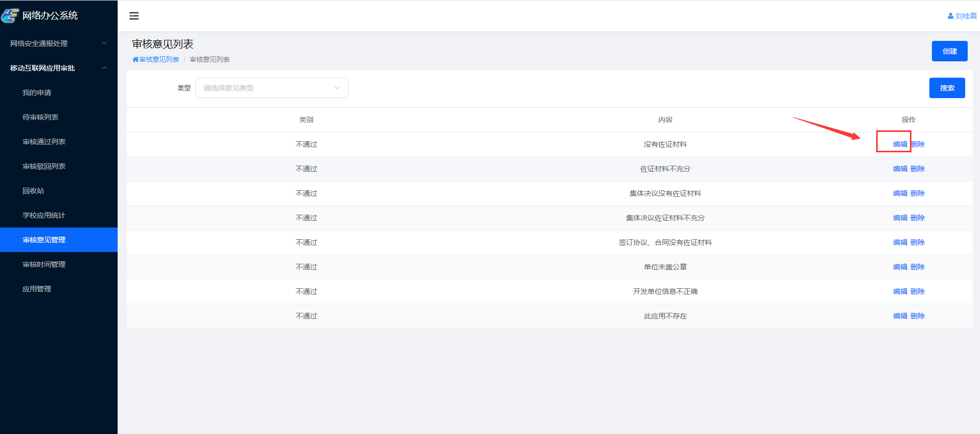The image size is (980, 434).
Task: Click the user avatar icon 刘桂震
Action: (950, 16)
